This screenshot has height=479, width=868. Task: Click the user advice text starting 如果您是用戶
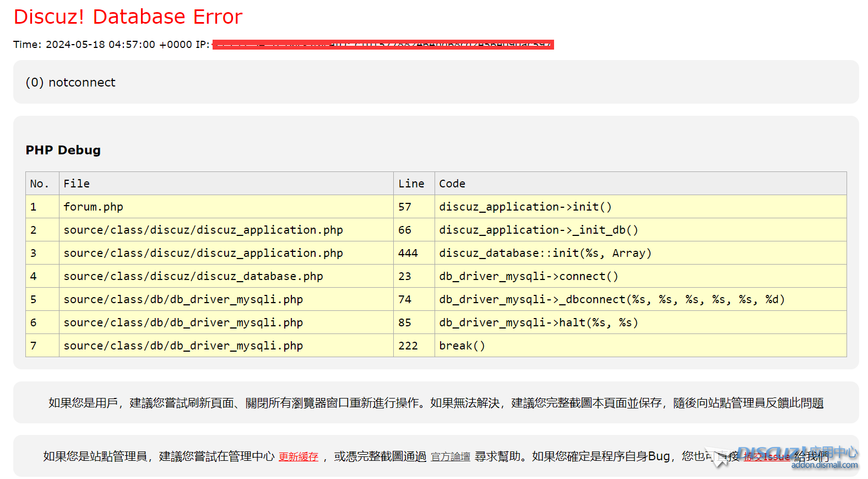point(436,403)
